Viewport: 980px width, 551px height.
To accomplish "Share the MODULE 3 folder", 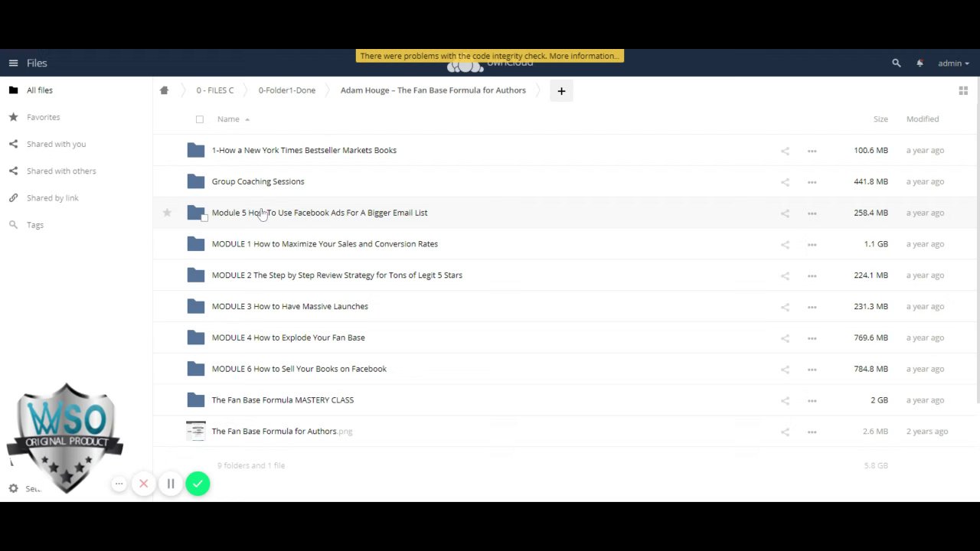I will (x=785, y=307).
